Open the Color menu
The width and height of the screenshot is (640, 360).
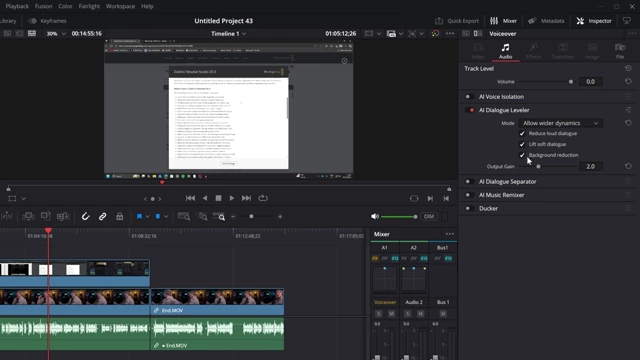[65, 6]
